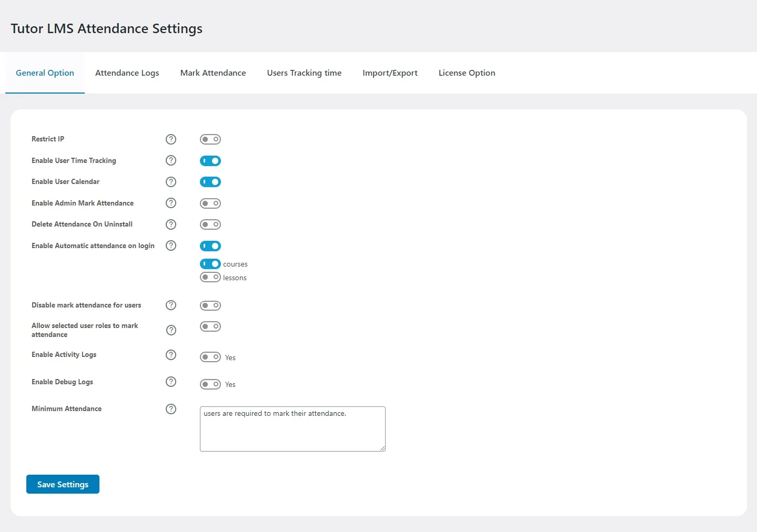Open the Import/Export tab

(389, 73)
